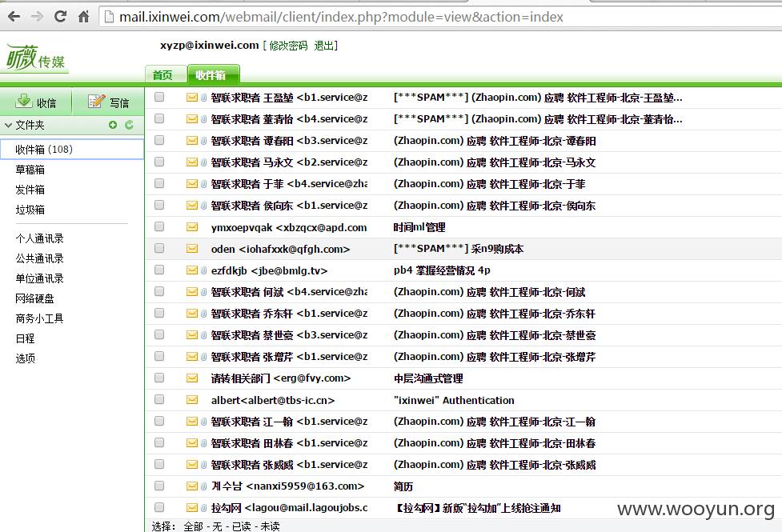The height and width of the screenshot is (532, 782).
Task: Select 无 none link
Action: [217, 526]
